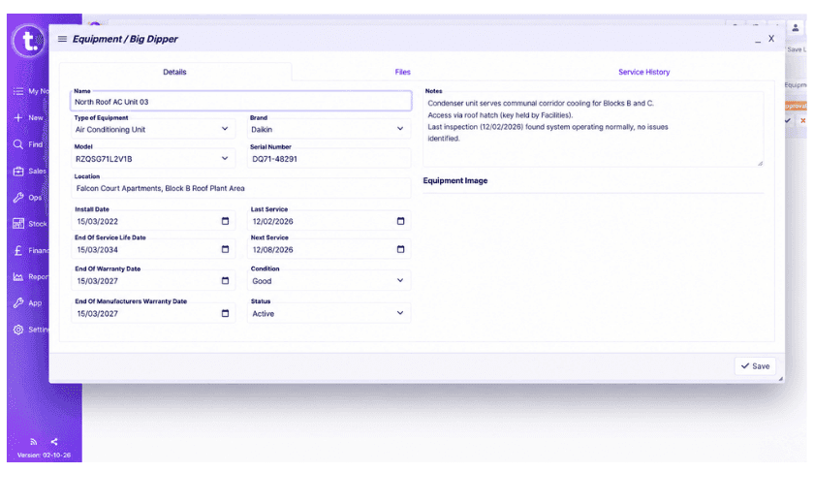Minimize the Equipment dialog
814x504 pixels.
click(x=758, y=40)
